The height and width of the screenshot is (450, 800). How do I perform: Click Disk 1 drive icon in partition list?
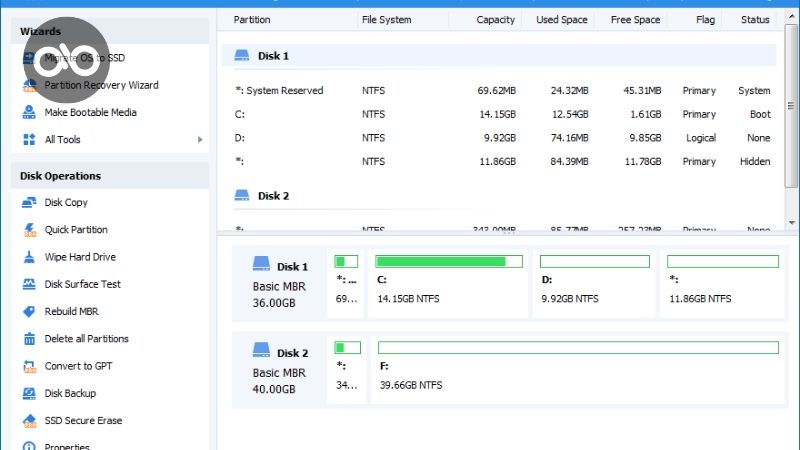(x=242, y=56)
